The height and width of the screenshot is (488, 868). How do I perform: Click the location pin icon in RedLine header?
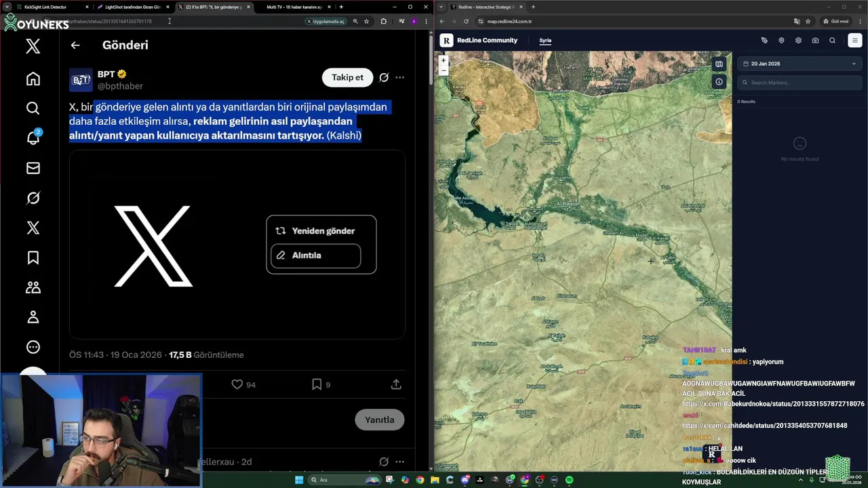coord(781,41)
